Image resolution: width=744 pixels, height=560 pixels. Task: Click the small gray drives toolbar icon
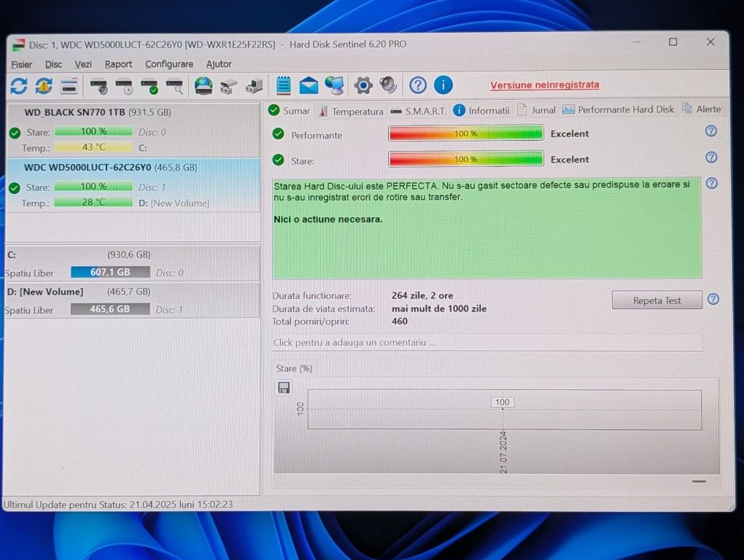pyautogui.click(x=228, y=87)
